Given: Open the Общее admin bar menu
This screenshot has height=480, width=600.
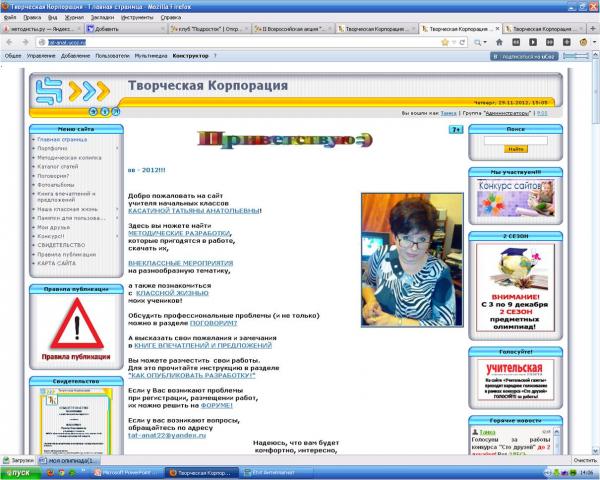Looking at the screenshot, I should coord(13,56).
